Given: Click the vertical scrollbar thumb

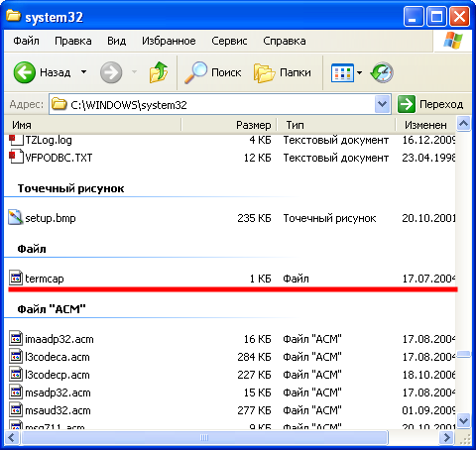Looking at the screenshot, I should (x=463, y=355).
